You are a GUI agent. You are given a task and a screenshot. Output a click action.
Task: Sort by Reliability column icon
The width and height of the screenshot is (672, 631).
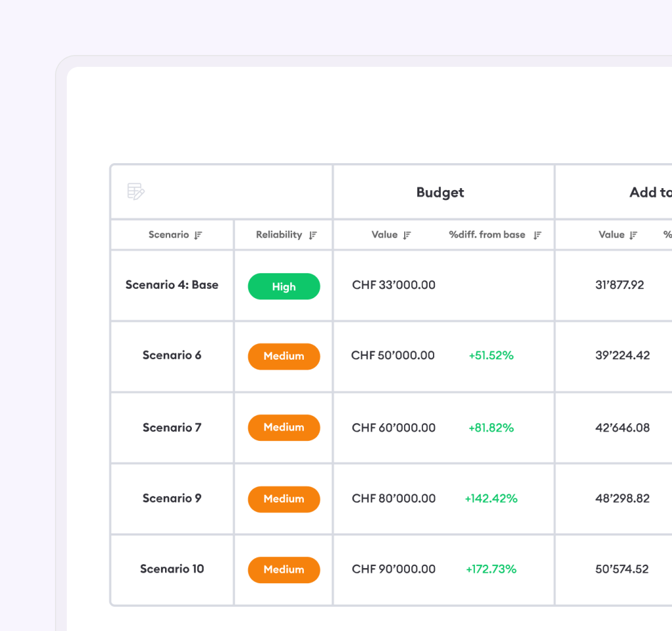[313, 235]
